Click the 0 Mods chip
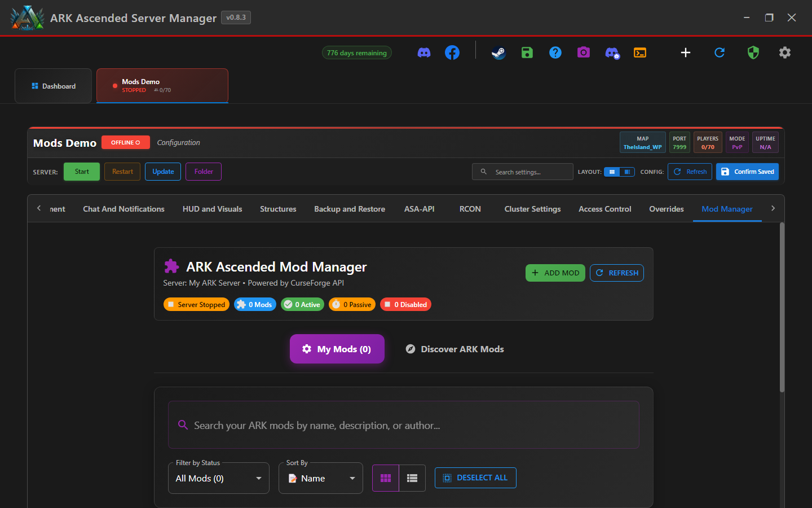The height and width of the screenshot is (508, 812). pos(255,304)
